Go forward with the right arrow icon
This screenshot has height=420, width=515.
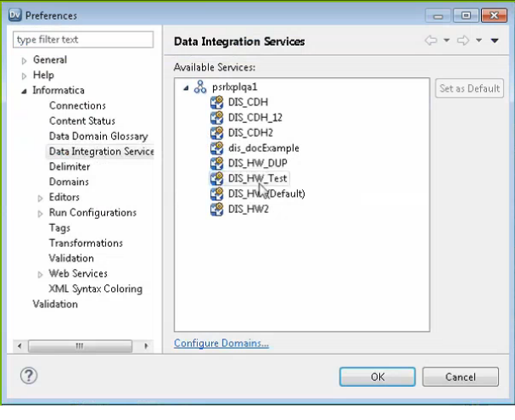click(463, 41)
